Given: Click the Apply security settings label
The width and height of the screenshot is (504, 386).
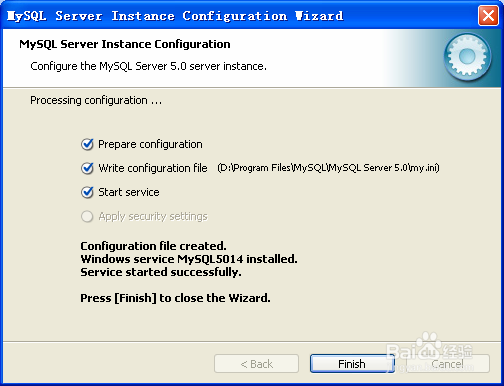Looking at the screenshot, I should pyautogui.click(x=153, y=216).
